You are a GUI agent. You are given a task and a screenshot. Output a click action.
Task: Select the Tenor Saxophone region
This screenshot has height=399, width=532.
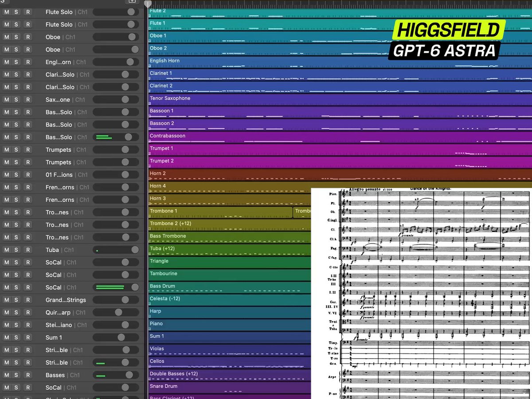(340, 99)
